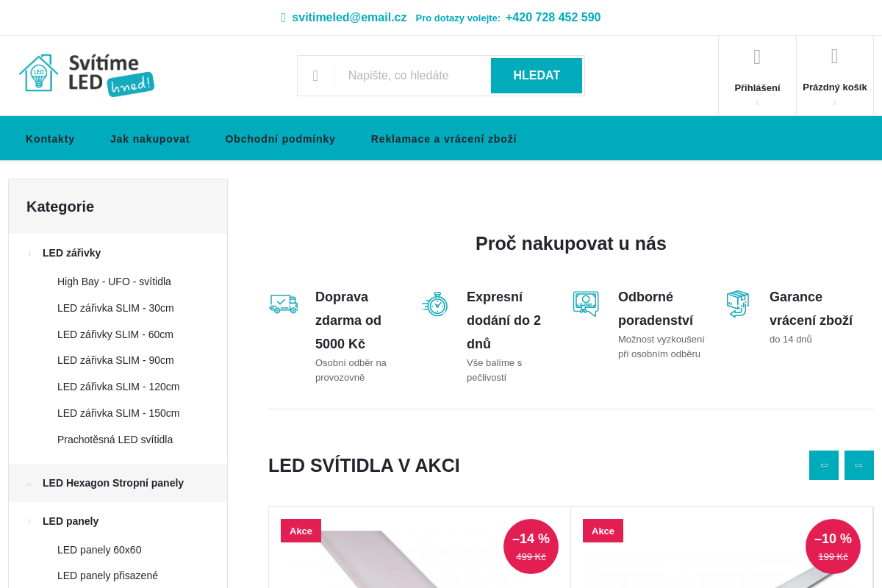Select the LED panely 60x60 subcategory

[x=99, y=550]
